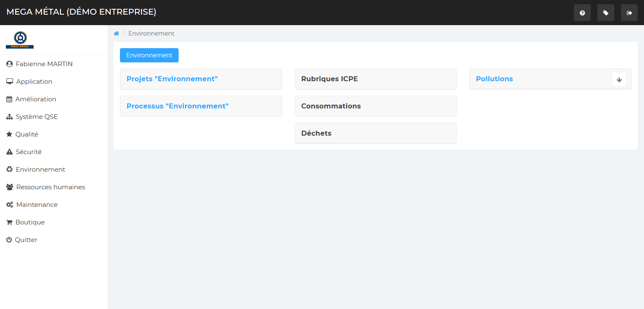Open the Application sidebar menu
644x309 pixels.
tap(34, 82)
